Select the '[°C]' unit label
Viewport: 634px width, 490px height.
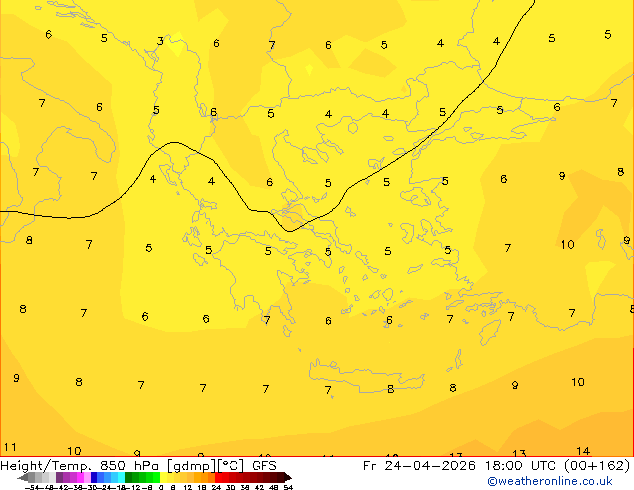pyautogui.click(x=230, y=466)
